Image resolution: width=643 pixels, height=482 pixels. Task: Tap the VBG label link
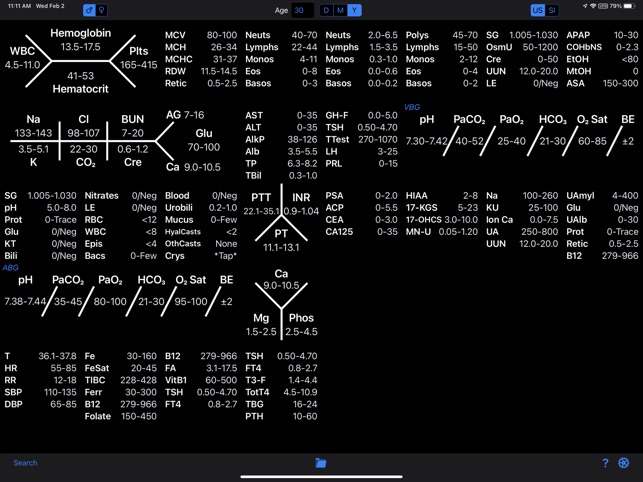pos(412,107)
